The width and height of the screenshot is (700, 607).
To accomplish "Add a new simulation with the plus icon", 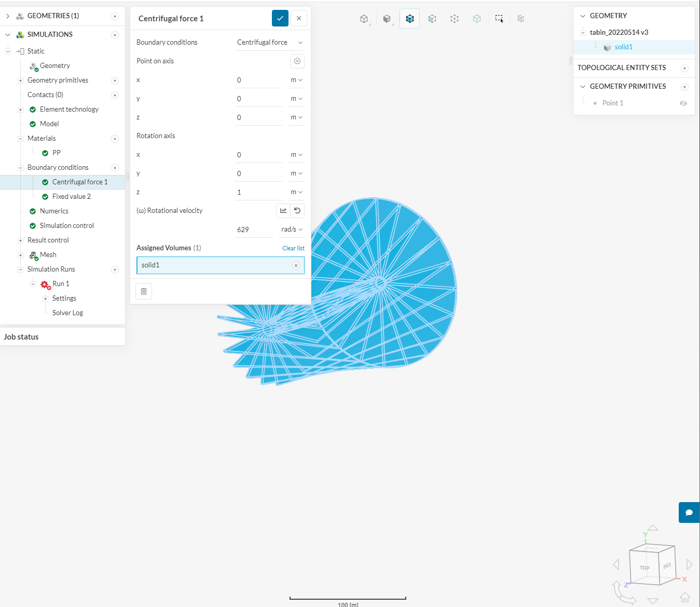I will coord(115,35).
